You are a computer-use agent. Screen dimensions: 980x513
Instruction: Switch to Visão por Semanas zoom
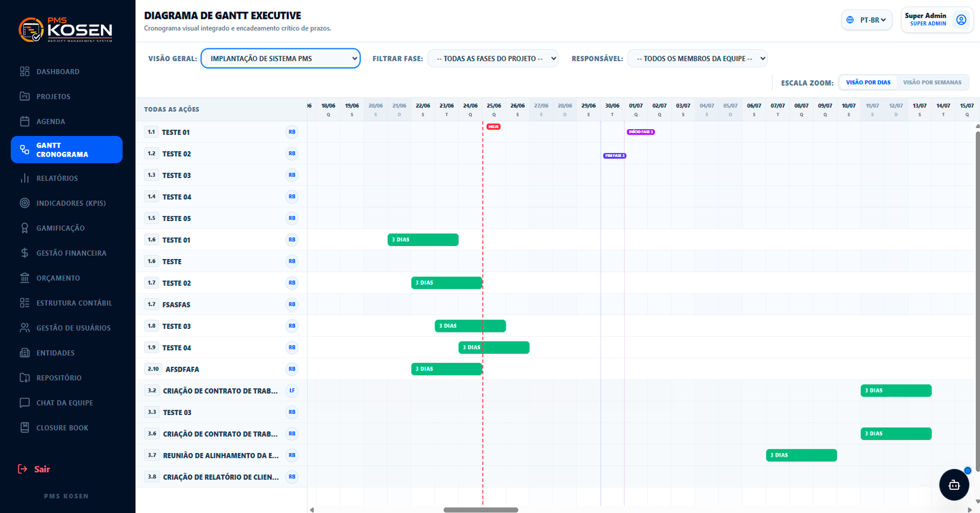tap(932, 82)
